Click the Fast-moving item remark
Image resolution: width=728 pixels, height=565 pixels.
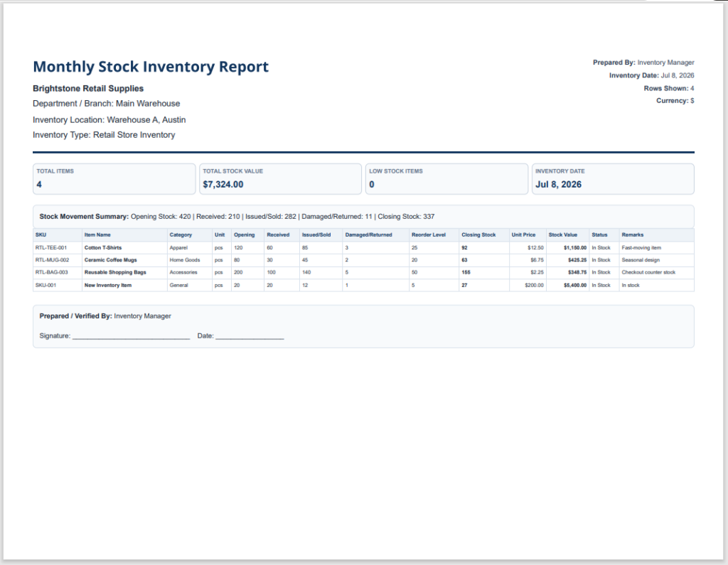(x=641, y=248)
